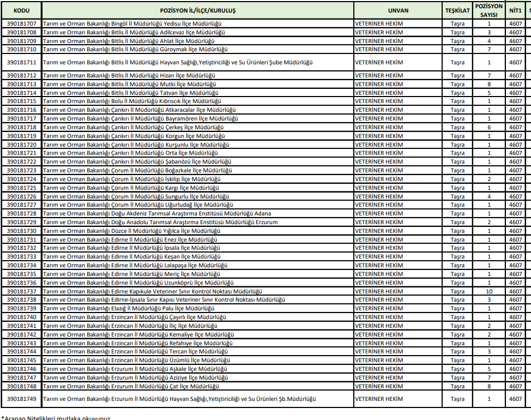Click the Edirne Enez İlçe Müdürlüğü entry
Image resolution: width=531 pixels, height=420 pixels.
point(130,240)
